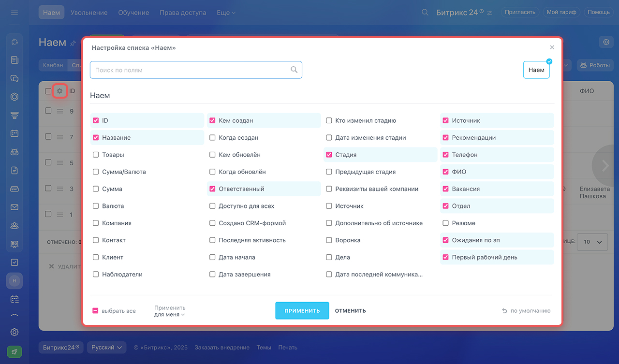Open the Роботы button
The height and width of the screenshot is (364, 619).
click(595, 65)
